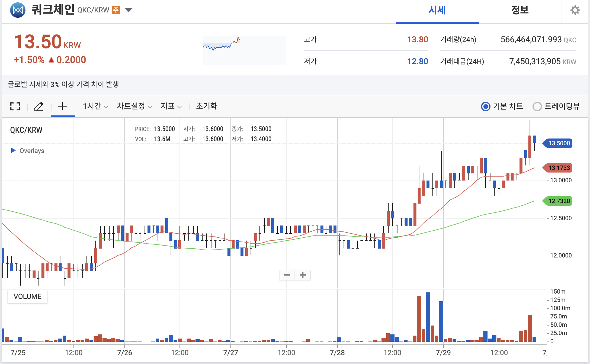Viewport: 590px width, 364px height.
Task: Click the VOLUME panel label
Action: coord(28,296)
